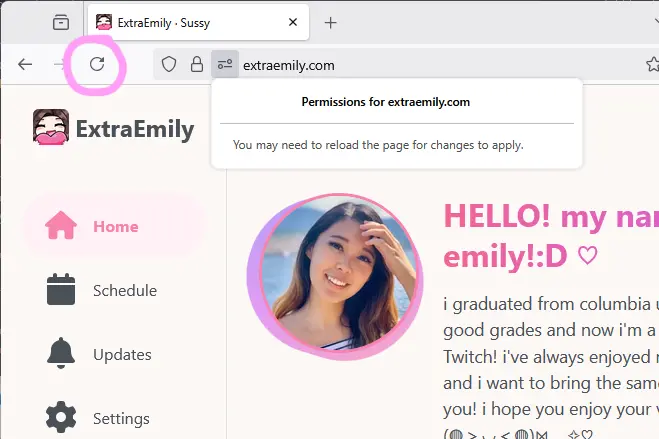Go back to the previous page
The image size is (659, 439).
click(25, 64)
